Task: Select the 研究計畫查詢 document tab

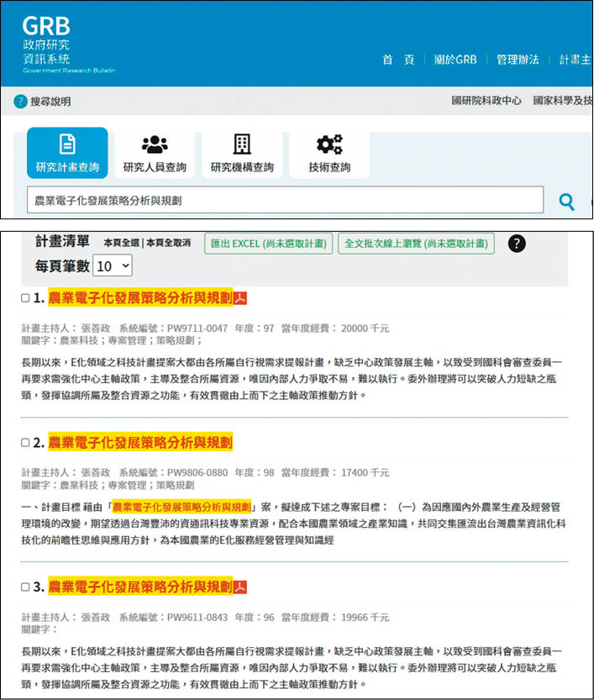Action: coord(67,153)
